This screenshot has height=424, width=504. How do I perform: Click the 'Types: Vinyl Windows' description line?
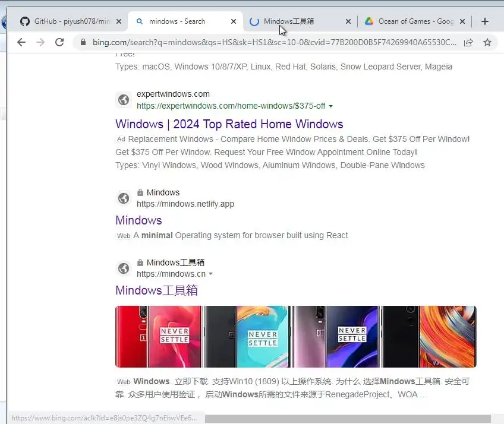pyautogui.click(x=270, y=165)
